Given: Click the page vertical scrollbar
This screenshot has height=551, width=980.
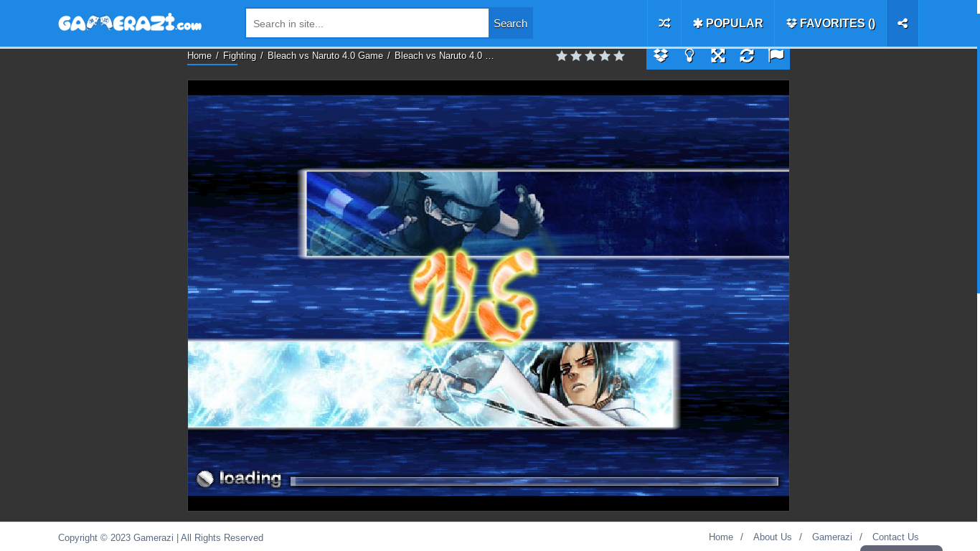Looking at the screenshot, I should pyautogui.click(x=979, y=154).
